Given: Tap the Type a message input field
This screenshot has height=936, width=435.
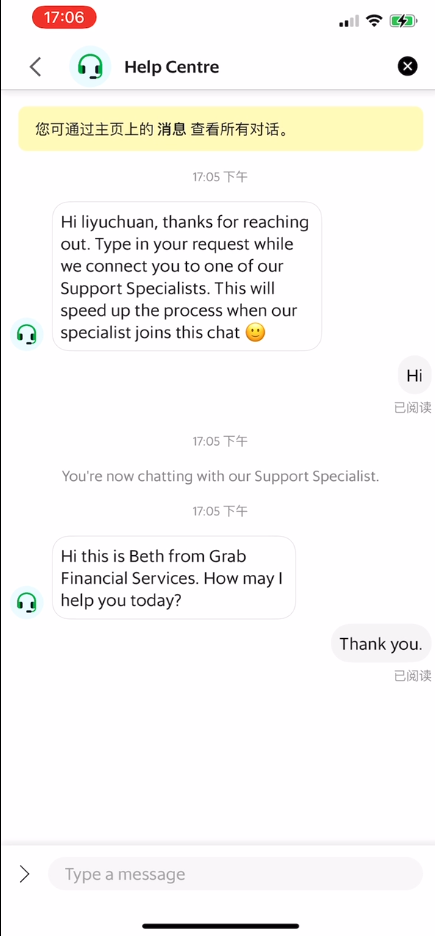Looking at the screenshot, I should (236, 874).
